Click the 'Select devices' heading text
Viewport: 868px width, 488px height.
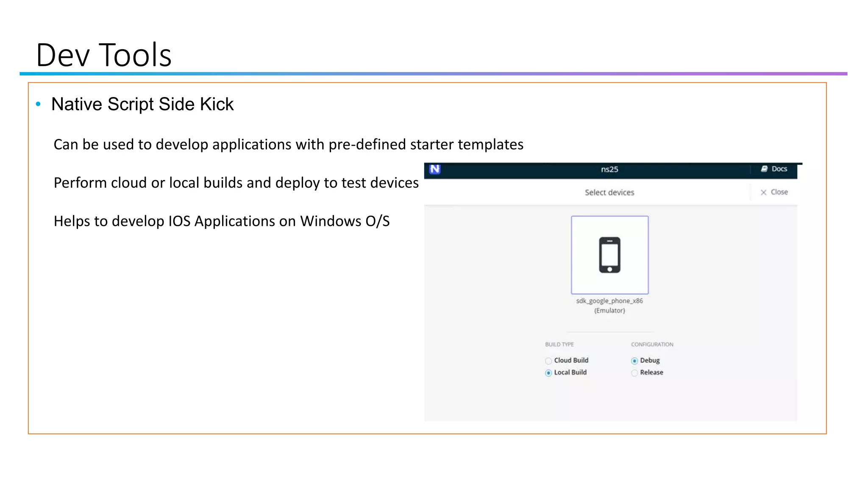609,192
